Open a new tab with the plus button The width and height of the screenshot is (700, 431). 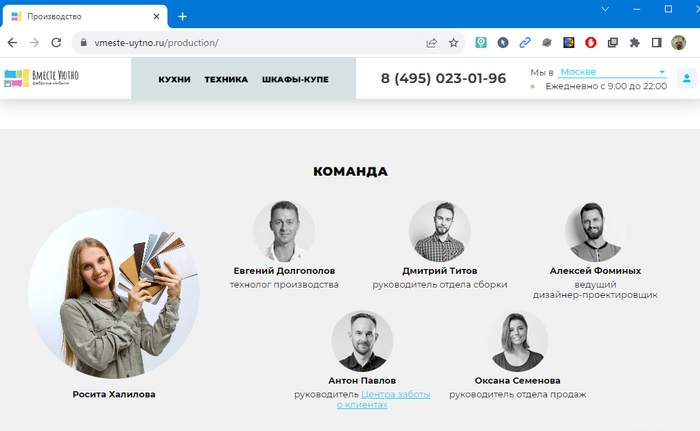tap(183, 17)
